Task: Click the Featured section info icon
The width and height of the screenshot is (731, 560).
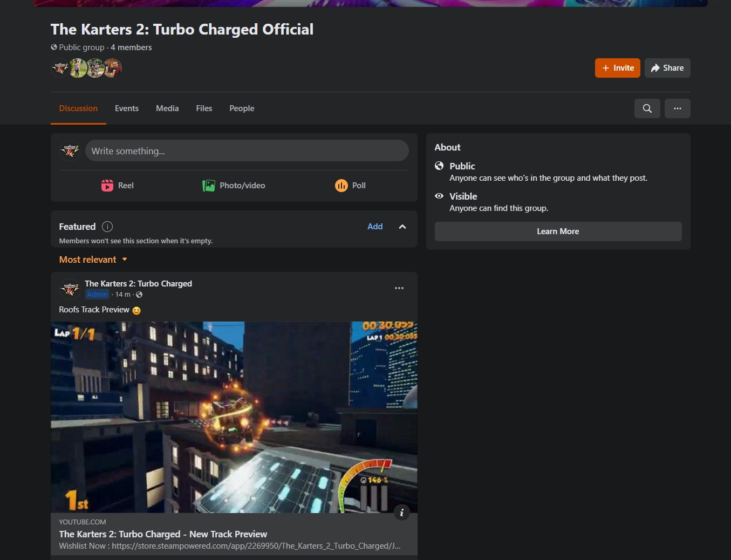Action: point(107,227)
